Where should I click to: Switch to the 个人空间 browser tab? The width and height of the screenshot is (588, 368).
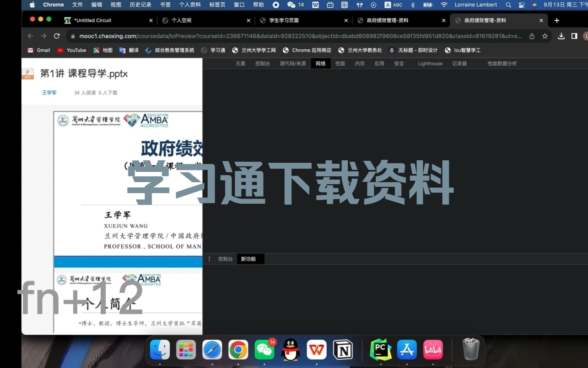tap(205, 20)
